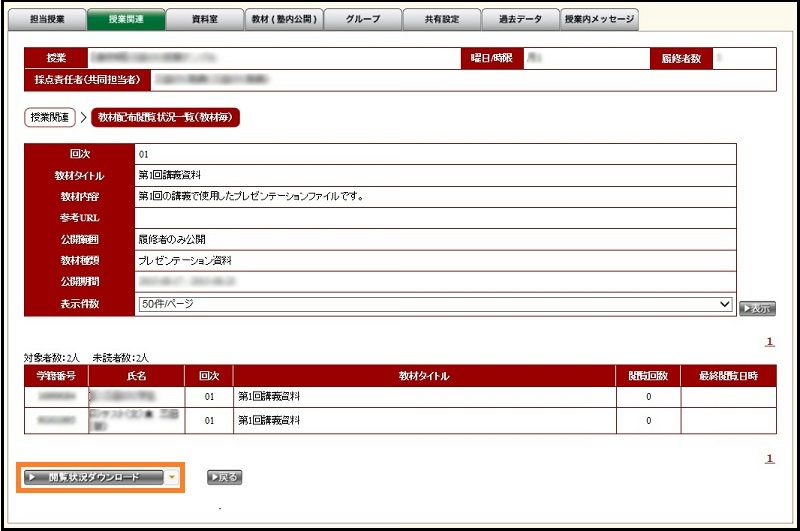Open the 授業内メッセージ tab
Viewport: 800px width, 531px height.
tap(599, 19)
